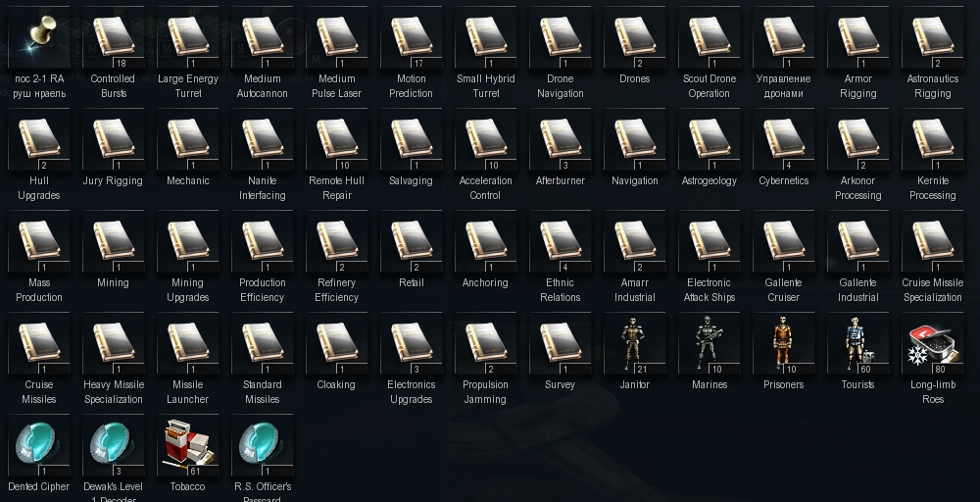The width and height of the screenshot is (980, 502).
Task: Click the Tobacco item stack
Action: [x=187, y=444]
